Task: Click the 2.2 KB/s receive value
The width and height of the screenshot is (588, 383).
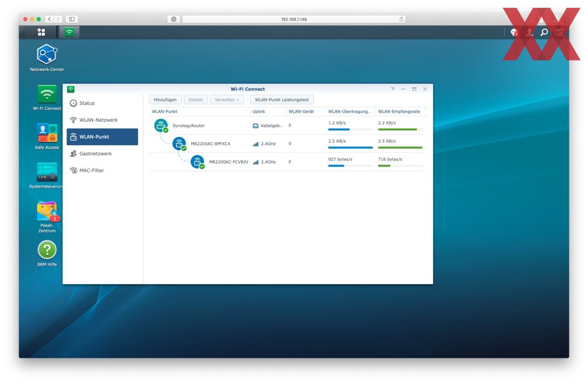Action: tap(387, 123)
